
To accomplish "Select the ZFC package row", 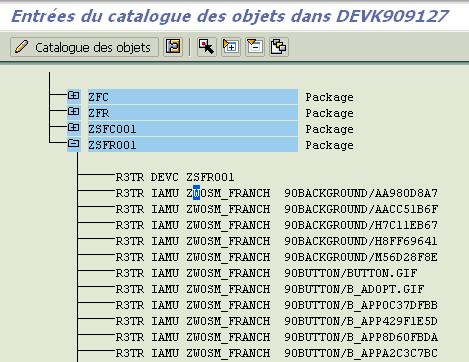I will (193, 97).
